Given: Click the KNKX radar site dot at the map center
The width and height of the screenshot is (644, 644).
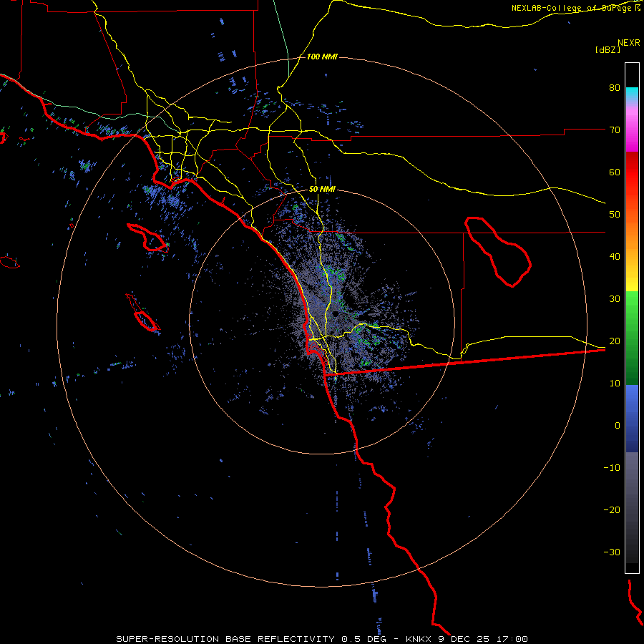Looking at the screenshot, I should [336, 314].
